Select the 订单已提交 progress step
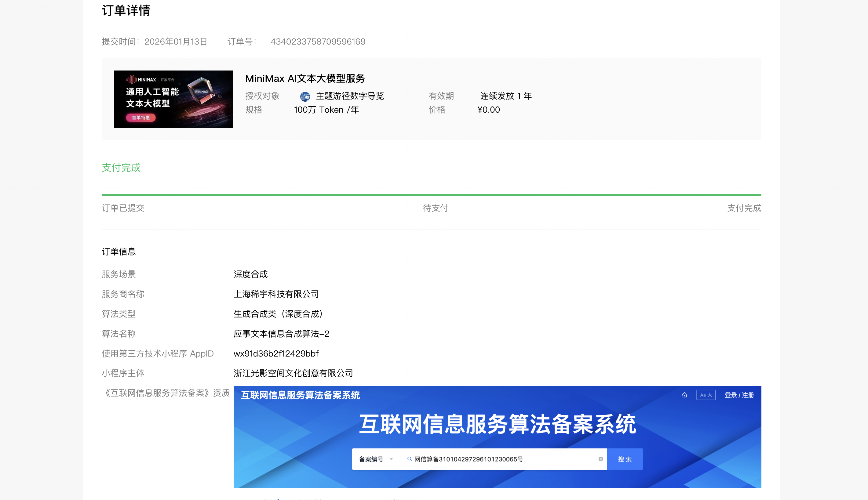 pyautogui.click(x=123, y=208)
